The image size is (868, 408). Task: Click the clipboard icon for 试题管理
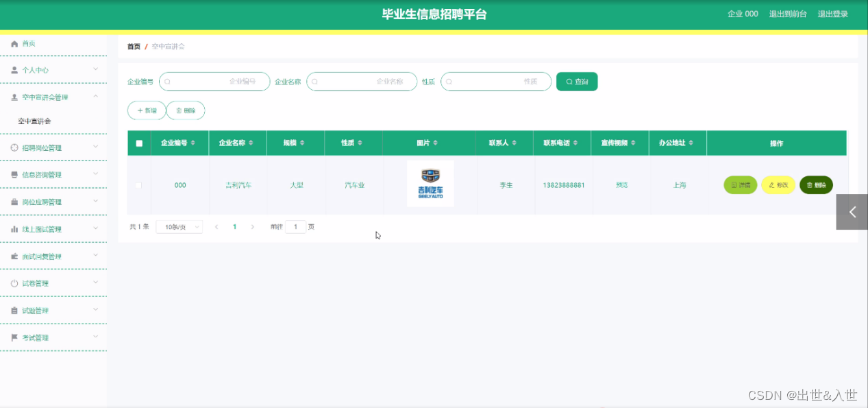tap(14, 311)
